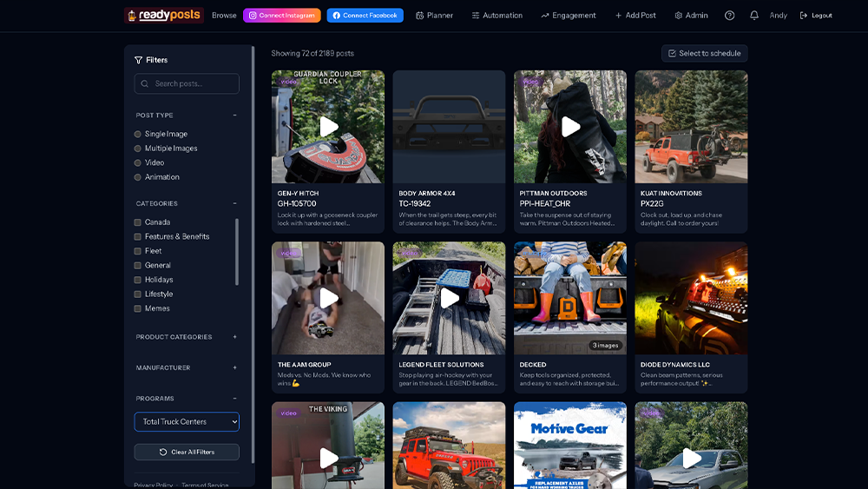
Task: Open the Andy user profile
Action: 779,16
